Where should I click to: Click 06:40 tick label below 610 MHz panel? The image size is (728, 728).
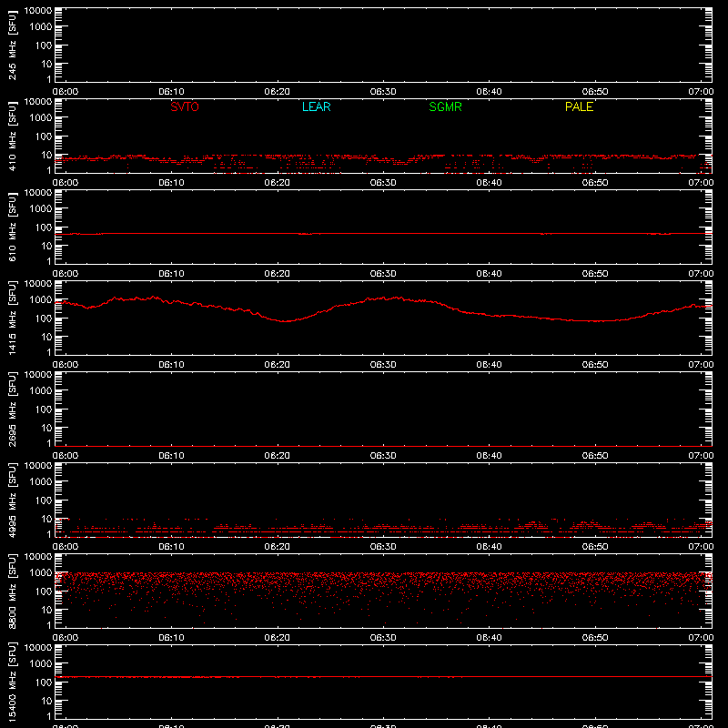tap(489, 274)
